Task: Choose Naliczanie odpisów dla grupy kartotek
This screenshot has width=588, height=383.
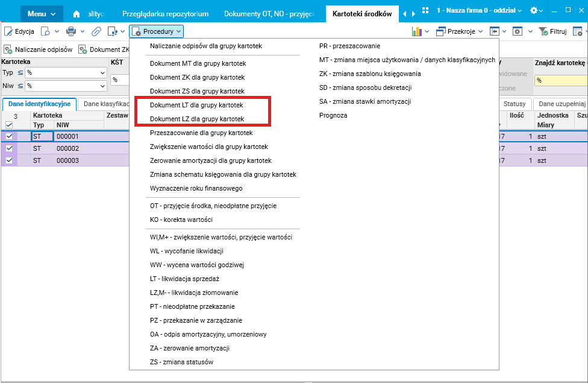Action: (x=206, y=46)
